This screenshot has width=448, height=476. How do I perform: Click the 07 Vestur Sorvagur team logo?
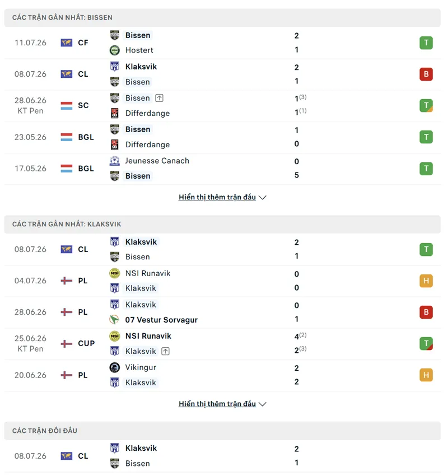114,320
